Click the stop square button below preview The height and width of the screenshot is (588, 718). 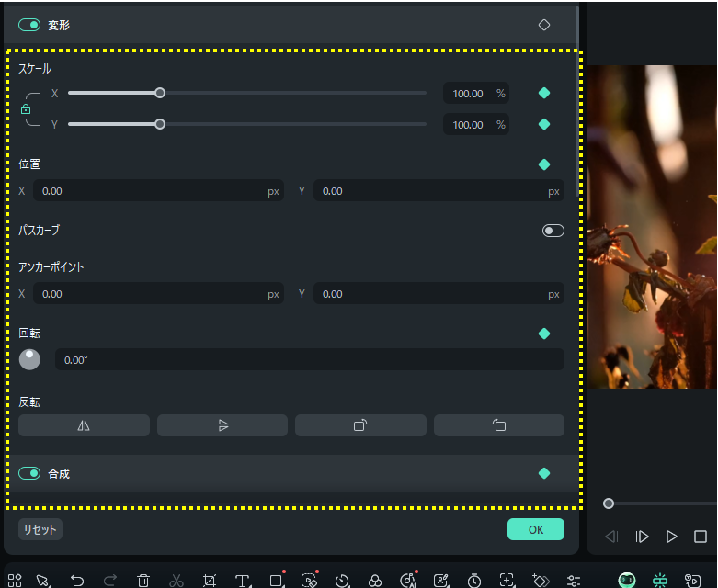pyautogui.click(x=701, y=537)
